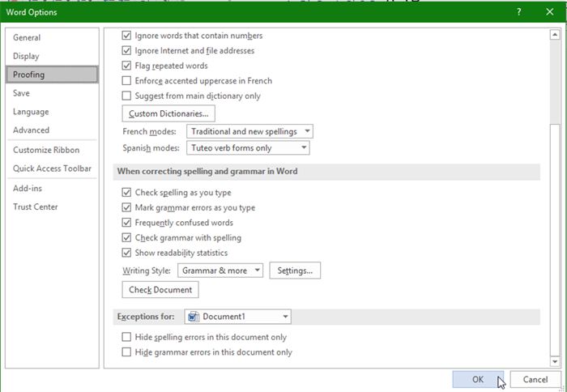
Task: Enable Enforce accented uppercase in French
Action: pos(126,81)
